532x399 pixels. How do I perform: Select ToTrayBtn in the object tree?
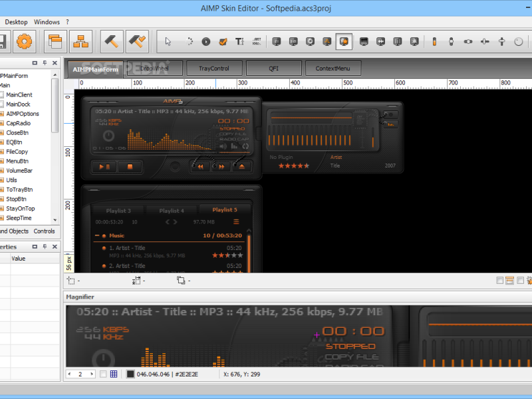pos(19,190)
